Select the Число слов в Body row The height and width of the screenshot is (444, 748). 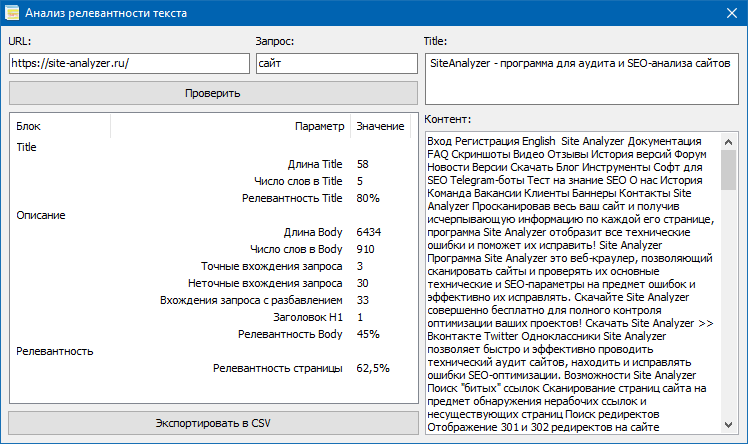click(x=213, y=249)
